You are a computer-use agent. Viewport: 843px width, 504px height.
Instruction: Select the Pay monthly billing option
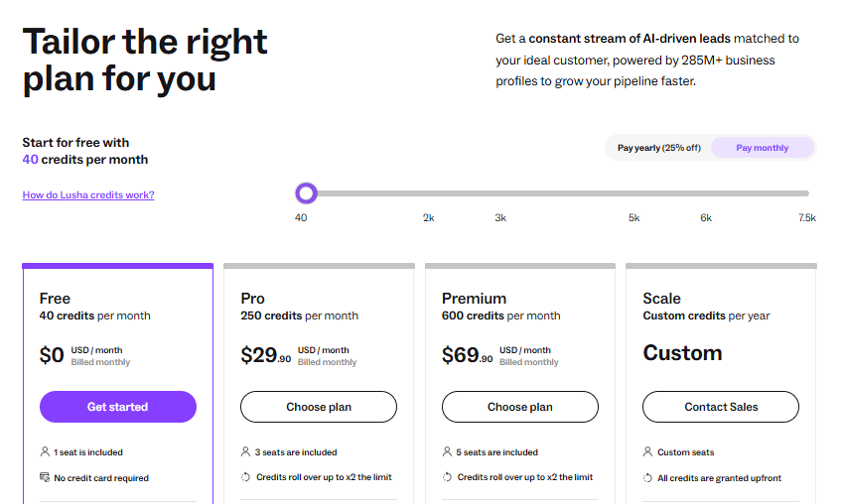click(762, 148)
